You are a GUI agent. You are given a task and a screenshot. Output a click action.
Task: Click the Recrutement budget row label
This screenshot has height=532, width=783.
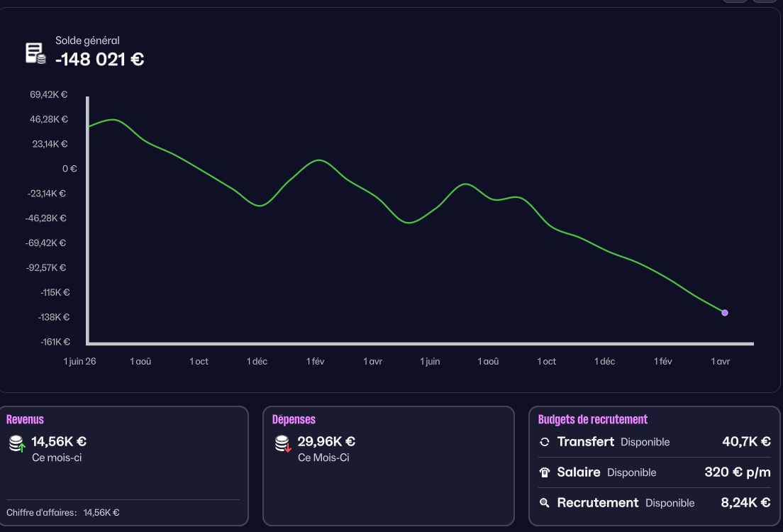pos(597,502)
